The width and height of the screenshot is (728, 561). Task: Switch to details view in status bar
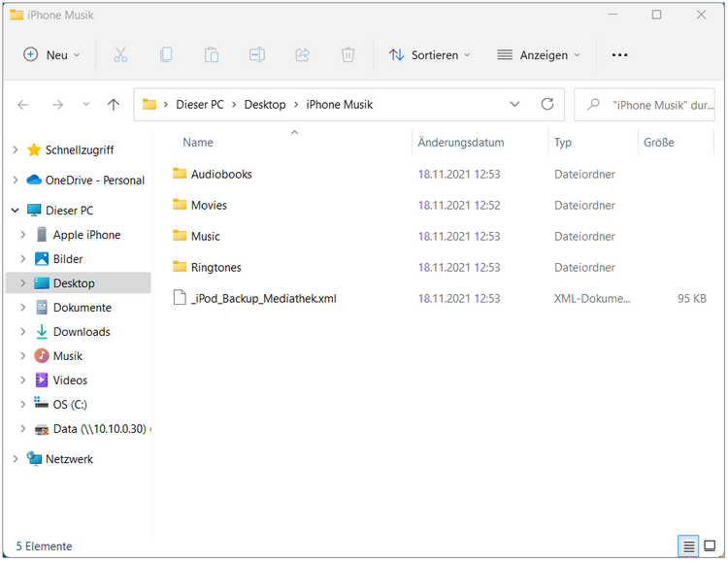[688, 546]
